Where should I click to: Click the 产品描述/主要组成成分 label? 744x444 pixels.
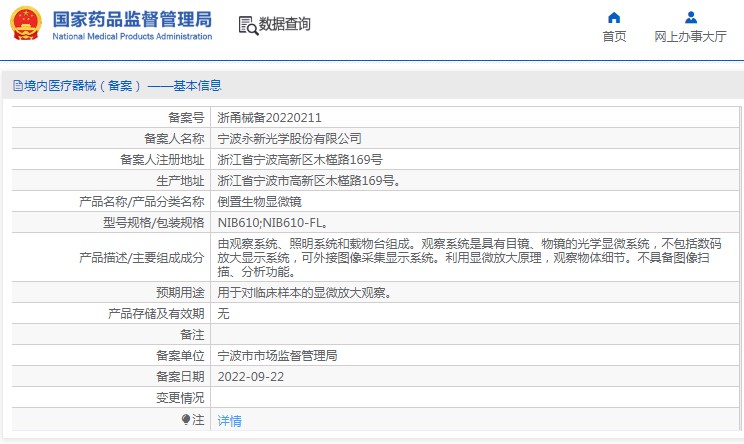(141, 258)
